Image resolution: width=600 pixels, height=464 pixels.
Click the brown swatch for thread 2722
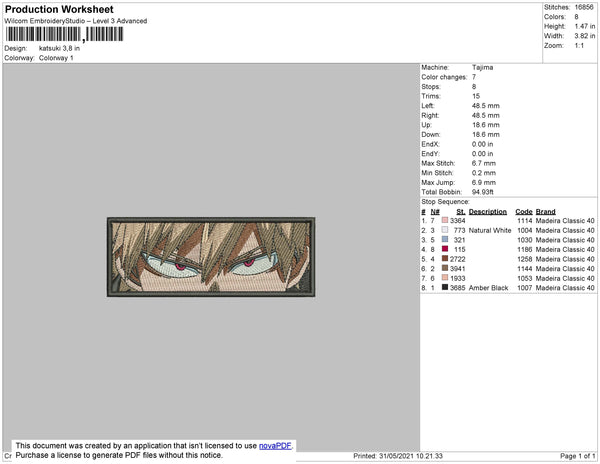click(x=445, y=259)
